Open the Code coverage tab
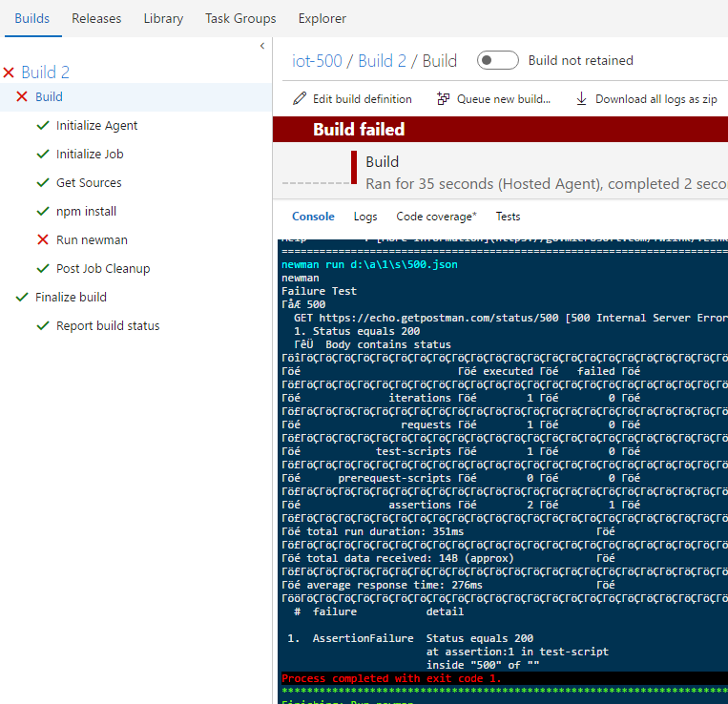 point(436,217)
